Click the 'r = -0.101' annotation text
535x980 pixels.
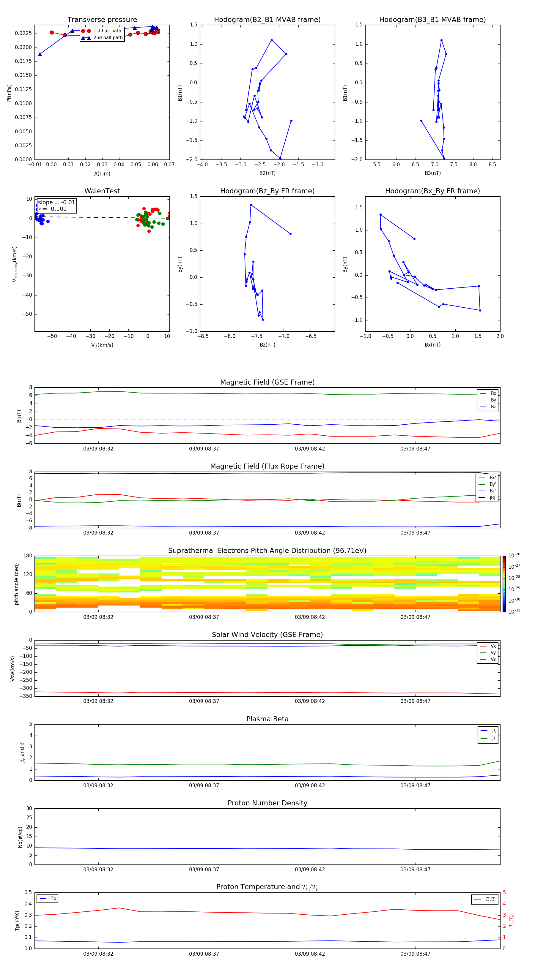tap(53, 209)
